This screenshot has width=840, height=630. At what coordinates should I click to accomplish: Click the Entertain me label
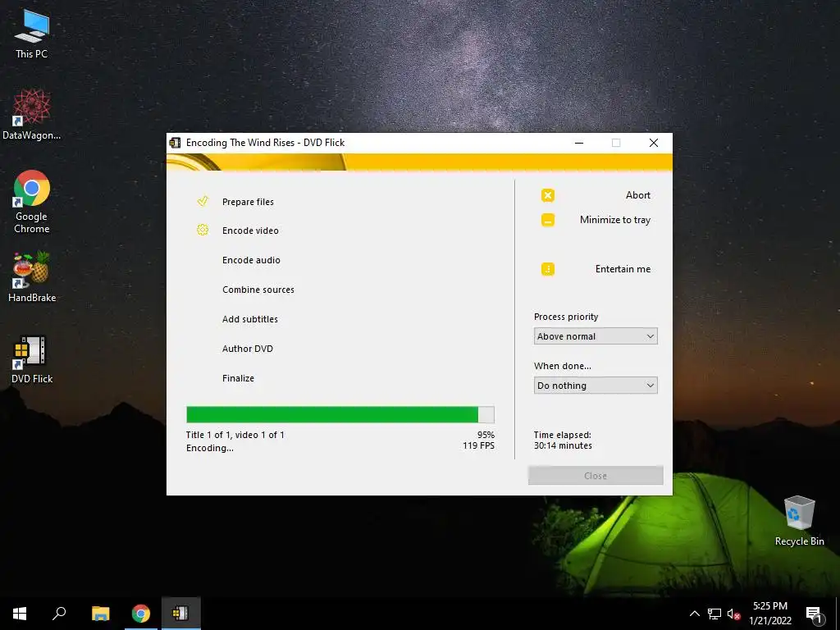pyautogui.click(x=623, y=269)
